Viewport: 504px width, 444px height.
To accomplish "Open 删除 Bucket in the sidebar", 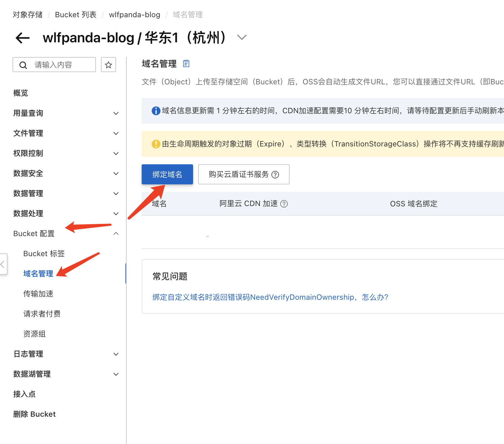I will coord(34,414).
